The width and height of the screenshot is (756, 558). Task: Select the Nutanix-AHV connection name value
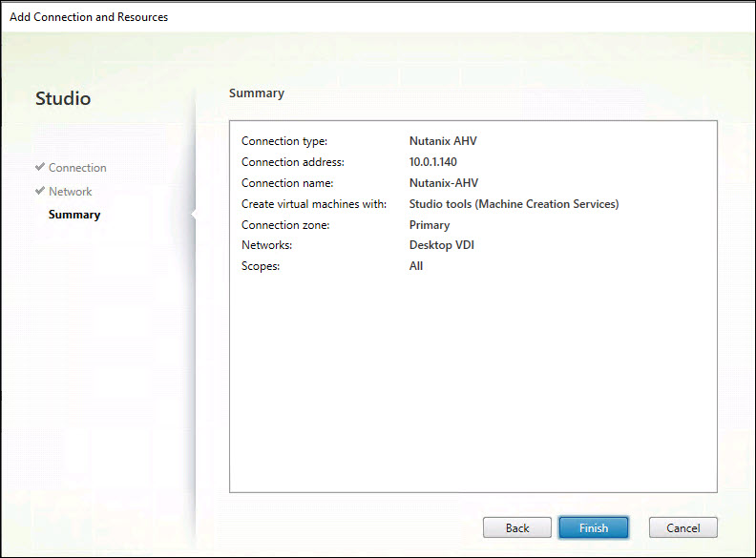(x=444, y=183)
